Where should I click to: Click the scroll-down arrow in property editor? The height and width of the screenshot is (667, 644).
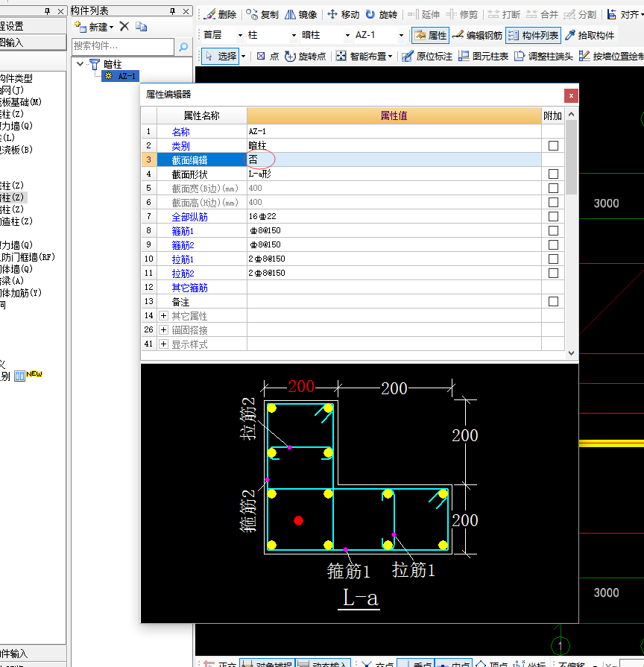pyautogui.click(x=571, y=353)
